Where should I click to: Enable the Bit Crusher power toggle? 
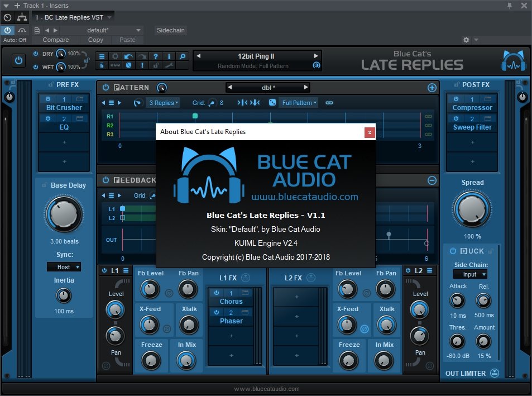click(x=49, y=99)
